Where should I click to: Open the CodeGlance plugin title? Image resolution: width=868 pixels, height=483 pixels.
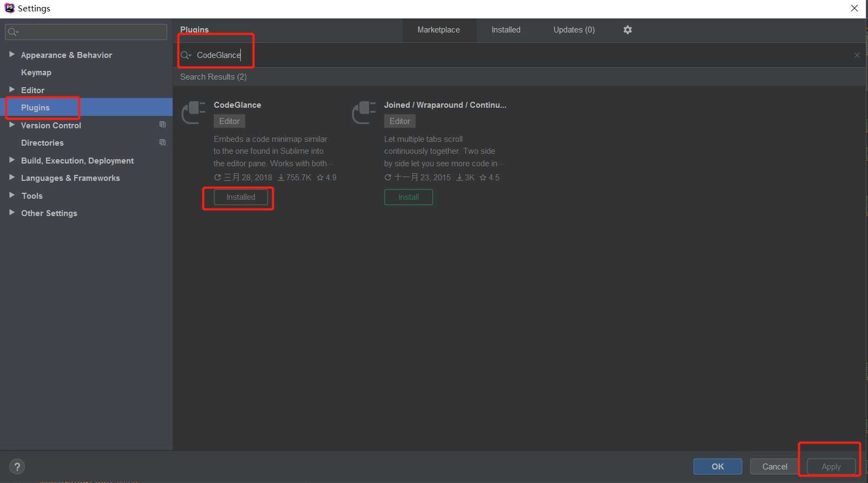tap(238, 105)
